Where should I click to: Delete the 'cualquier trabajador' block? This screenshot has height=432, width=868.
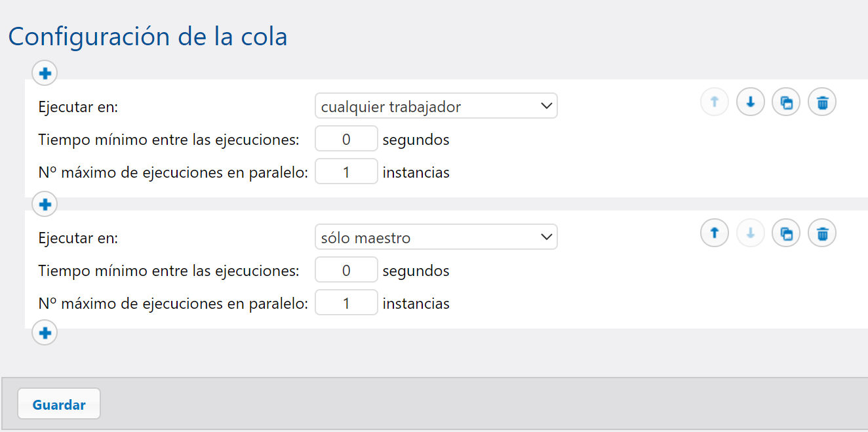[x=822, y=103]
